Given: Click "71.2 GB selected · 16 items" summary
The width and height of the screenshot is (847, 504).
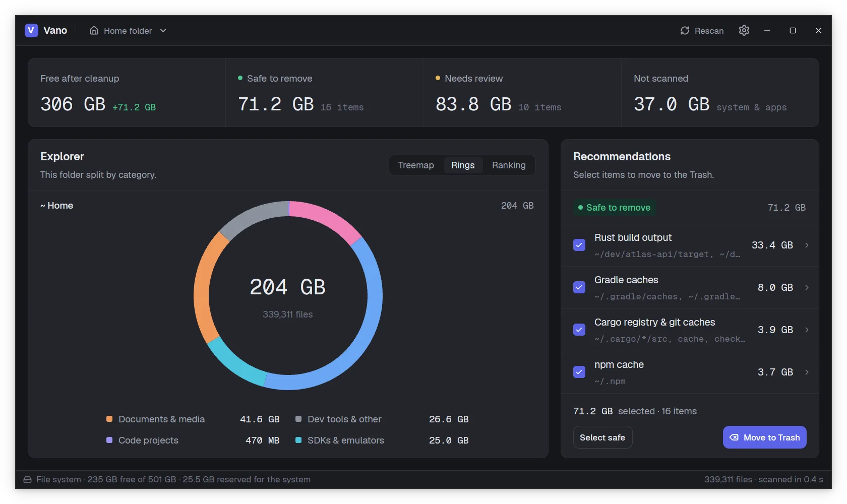Looking at the screenshot, I should tap(635, 411).
